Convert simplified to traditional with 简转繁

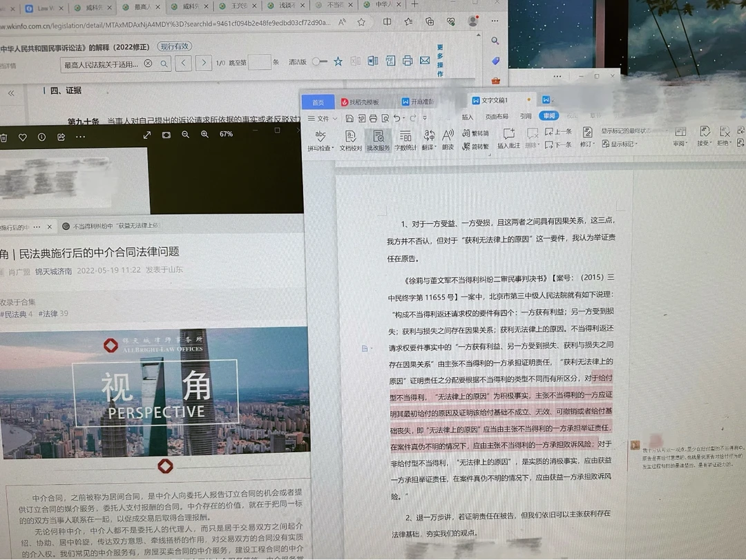[475, 146]
